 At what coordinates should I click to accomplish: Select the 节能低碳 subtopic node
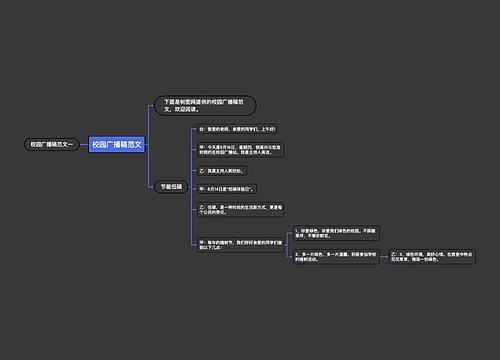pyautogui.click(x=171, y=187)
